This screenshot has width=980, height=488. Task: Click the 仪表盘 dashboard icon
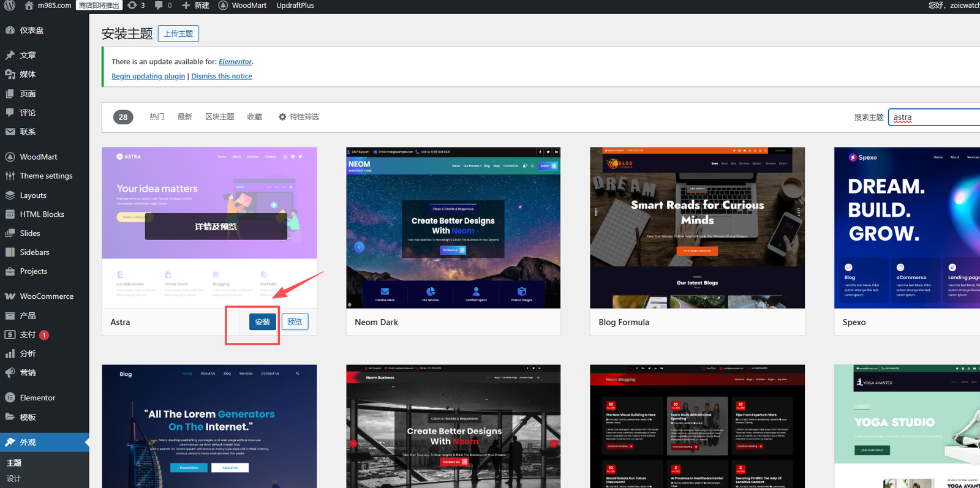10,30
